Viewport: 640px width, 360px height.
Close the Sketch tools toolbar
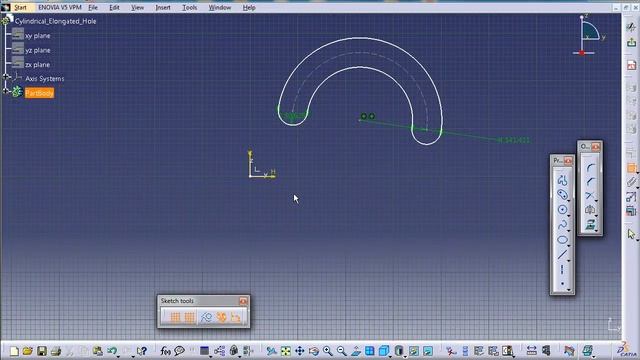click(x=243, y=301)
